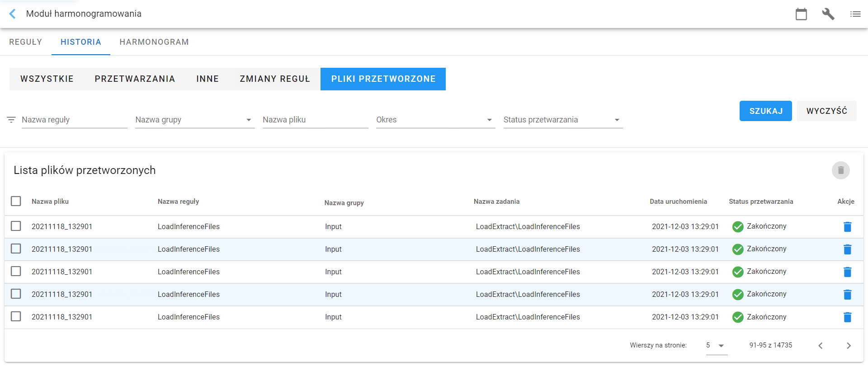Screen dimensions: 868x366
Task: Focus the Nazwa reguły input field
Action: pos(75,120)
